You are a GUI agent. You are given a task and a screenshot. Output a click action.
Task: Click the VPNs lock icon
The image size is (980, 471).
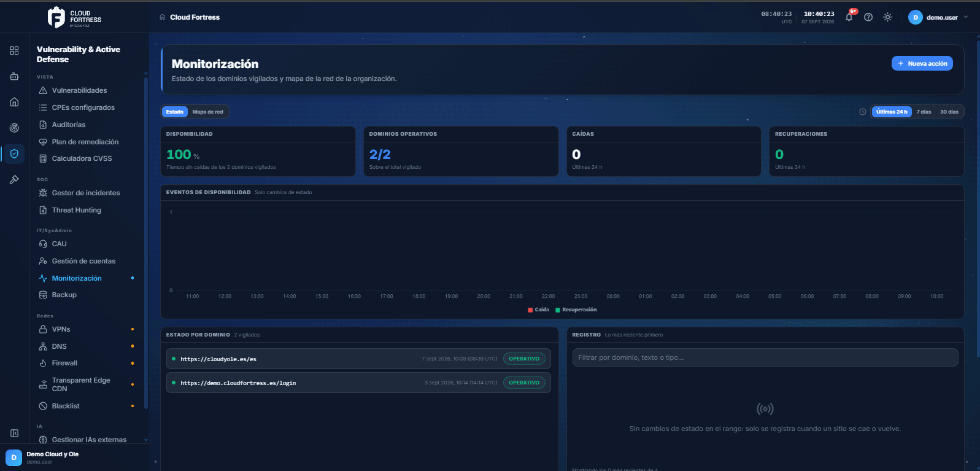point(43,329)
